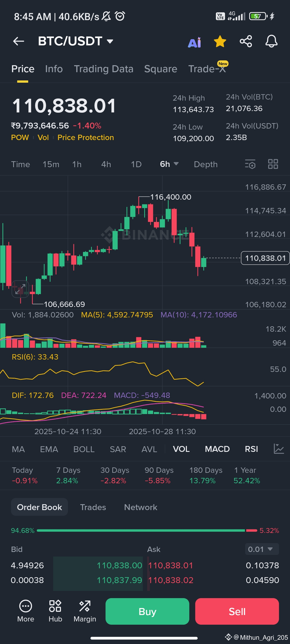The height and width of the screenshot is (644, 290).
Task: Select the Time chart interval
Action: click(21, 164)
